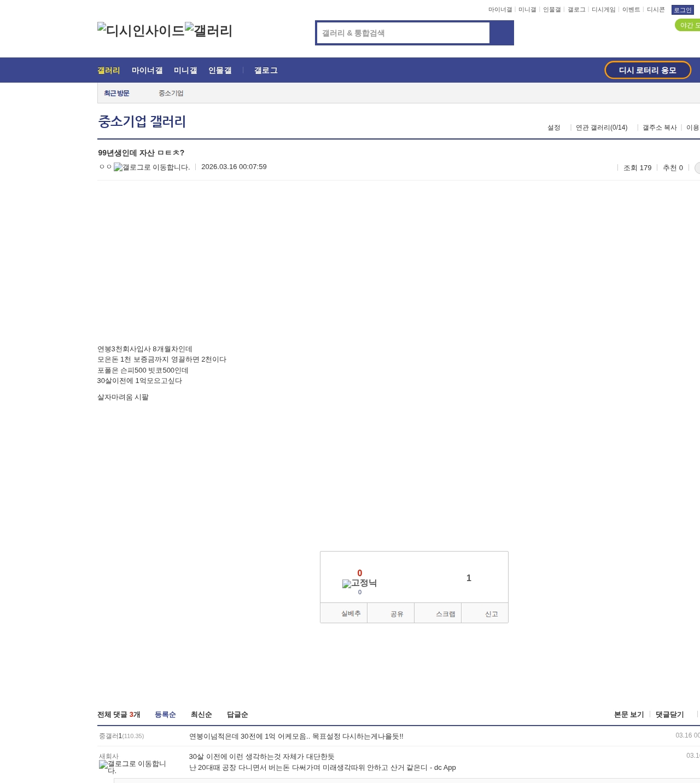The width and height of the screenshot is (700, 783).
Task: Click the DCInside logo image
Action: point(141,31)
